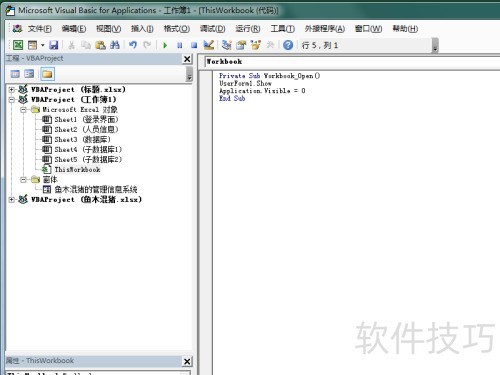Run macro with green play icon
The height and width of the screenshot is (375, 500).
point(165,45)
